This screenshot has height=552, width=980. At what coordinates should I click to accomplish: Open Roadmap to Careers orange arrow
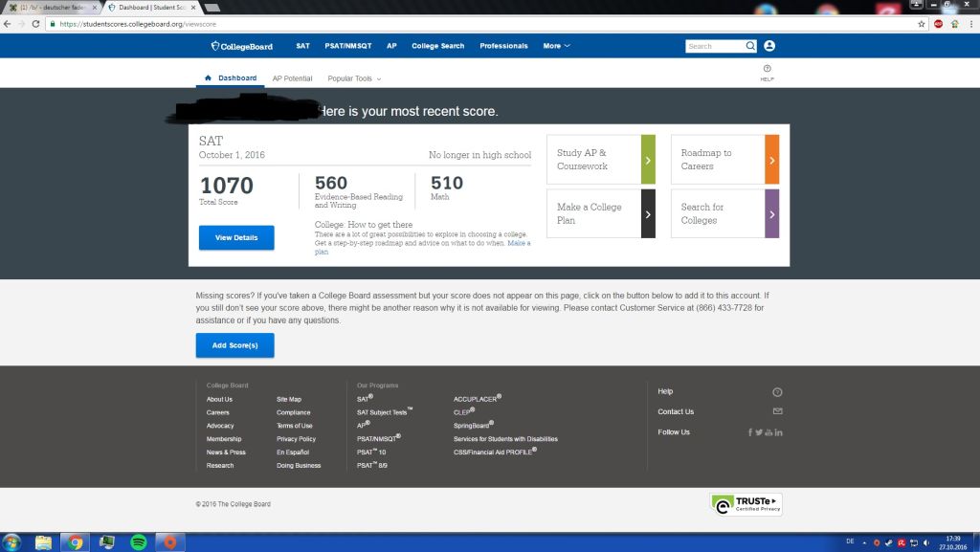pyautogui.click(x=772, y=160)
